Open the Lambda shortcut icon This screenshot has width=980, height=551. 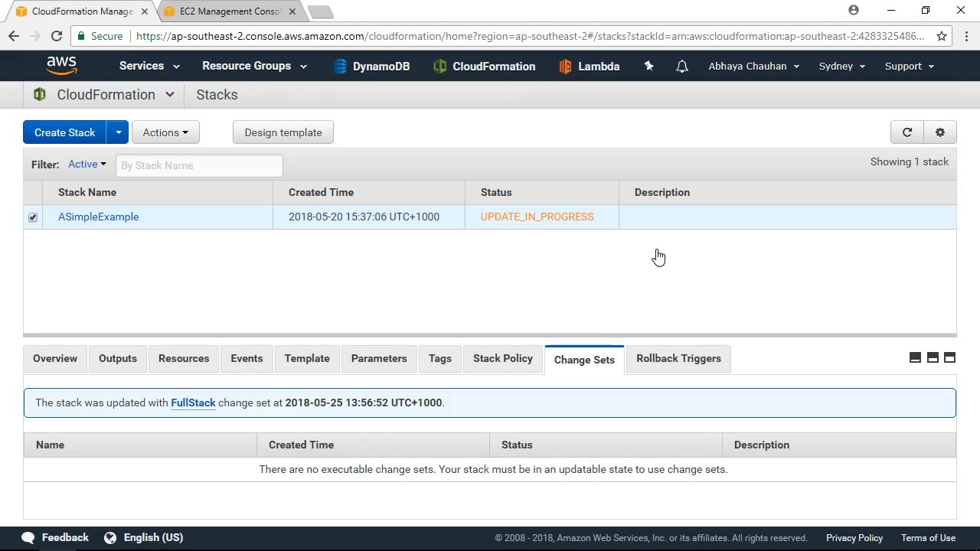[565, 67]
